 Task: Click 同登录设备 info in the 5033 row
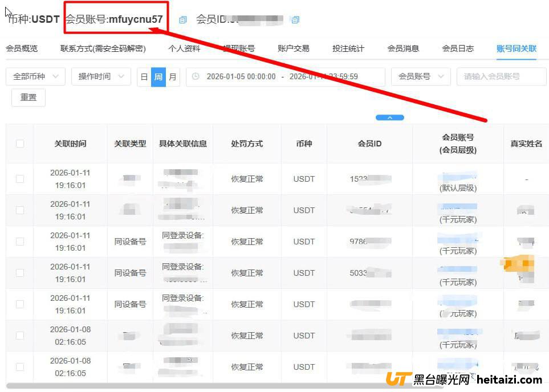pos(183,267)
